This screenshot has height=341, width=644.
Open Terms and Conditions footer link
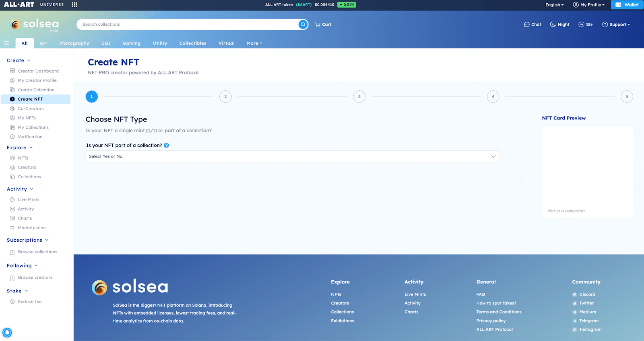[x=499, y=312]
